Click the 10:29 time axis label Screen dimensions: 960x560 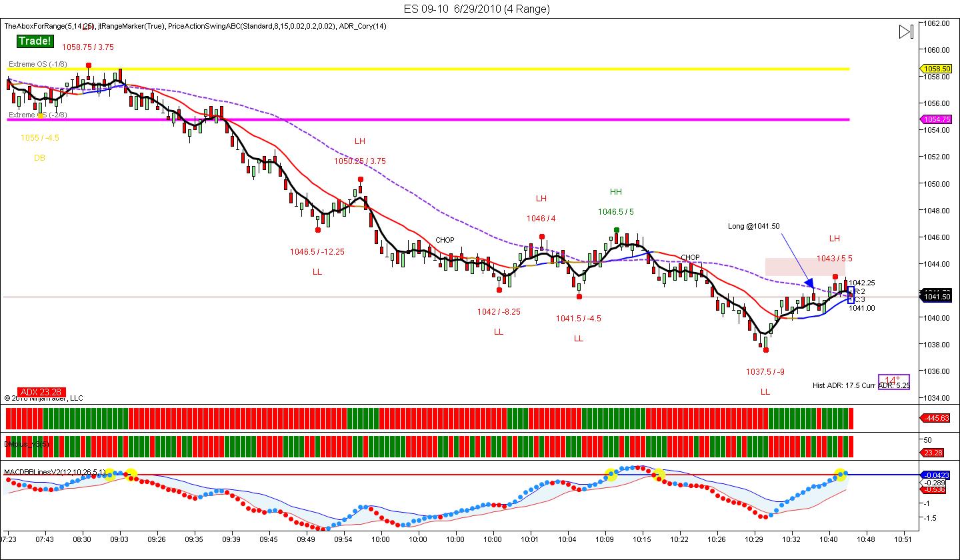tap(754, 539)
